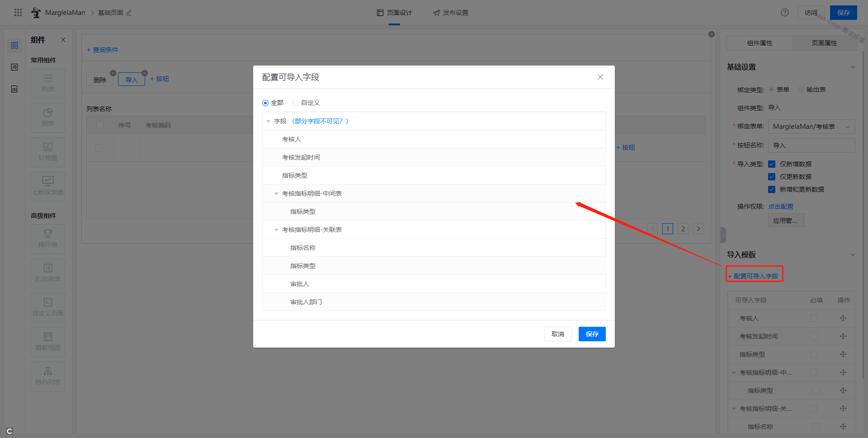Click 取消 in the dialog
The image size is (868, 438).
[558, 334]
